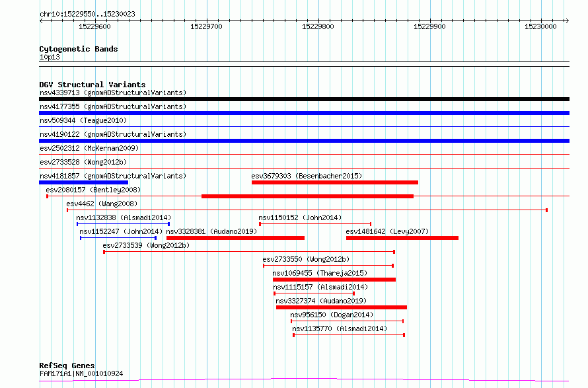Open esv4462 (Wang2008) variant label
Image resolution: width=588 pixels, height=388 pixels.
point(102,204)
